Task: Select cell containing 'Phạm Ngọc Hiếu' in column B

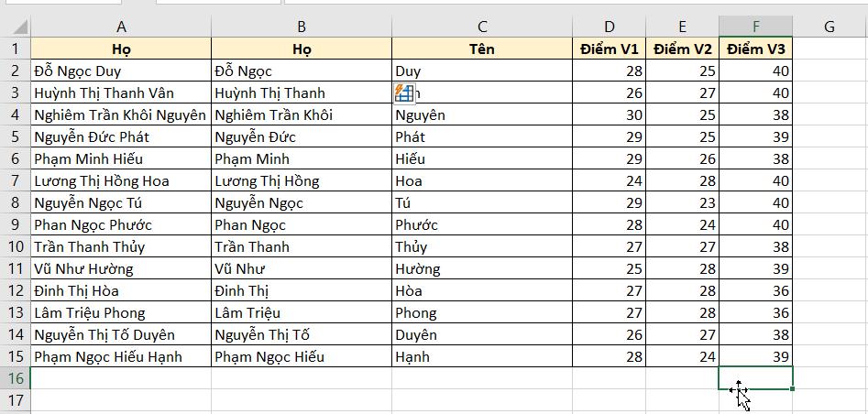Action: pos(302,356)
